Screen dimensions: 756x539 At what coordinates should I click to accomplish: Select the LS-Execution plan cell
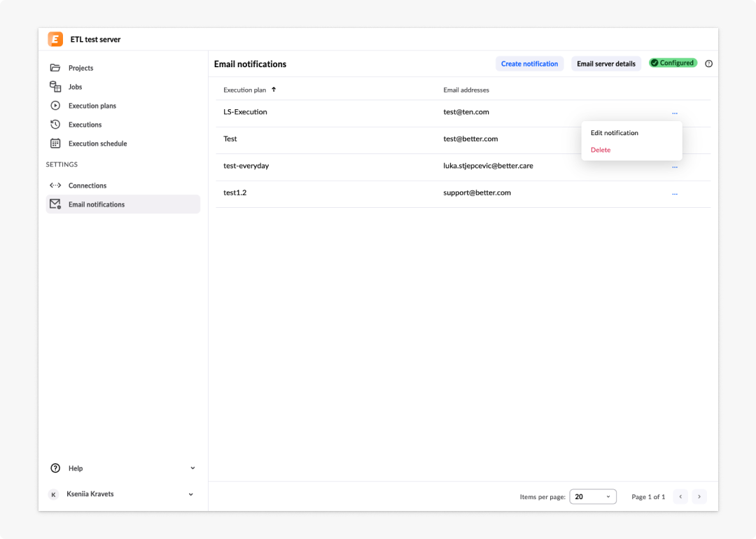pyautogui.click(x=245, y=112)
